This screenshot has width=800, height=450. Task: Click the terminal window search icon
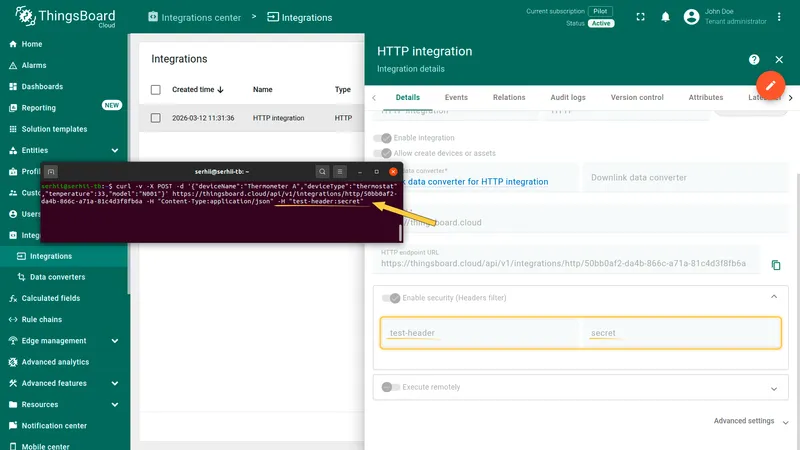pos(322,172)
